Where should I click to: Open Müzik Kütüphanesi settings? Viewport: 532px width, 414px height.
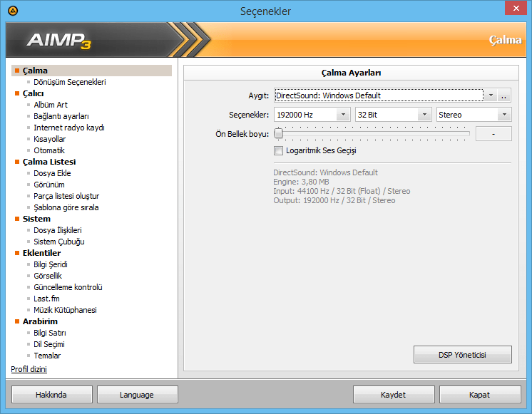pyautogui.click(x=65, y=310)
